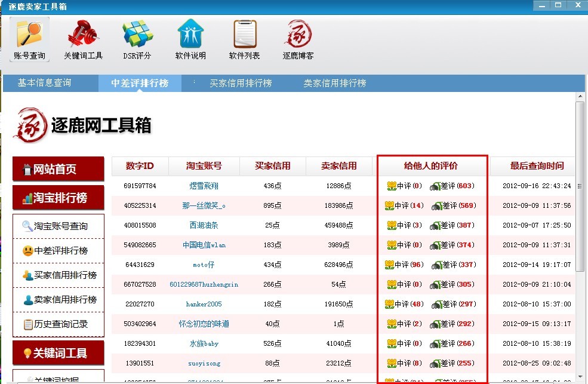Click the lightbulb icon beside 关键词工具 sidebar
Image resolution: width=588 pixels, height=384 pixels.
(x=27, y=354)
